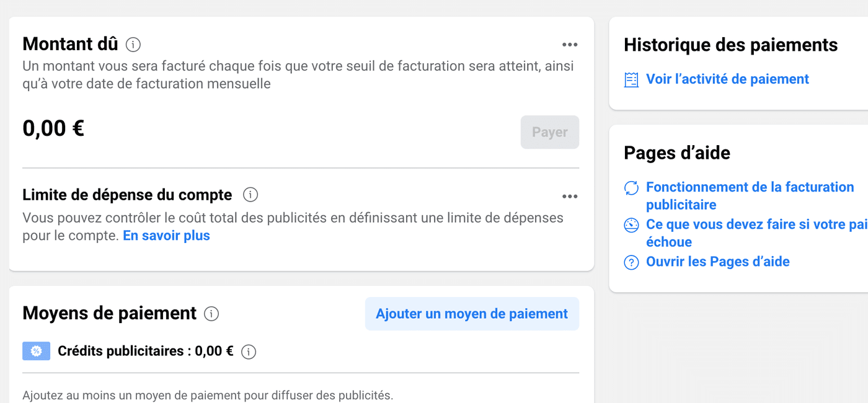Viewport: 868px width, 403px height.
Task: Click the En savoir plus link
Action: (x=166, y=235)
